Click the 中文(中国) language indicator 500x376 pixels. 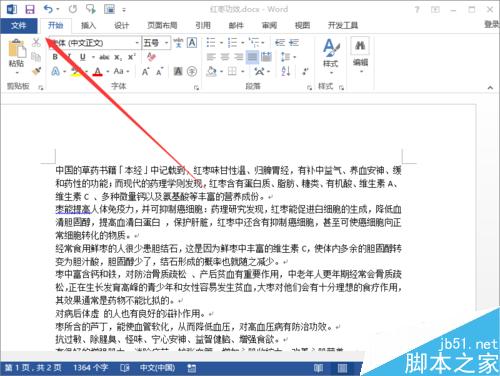point(157,368)
